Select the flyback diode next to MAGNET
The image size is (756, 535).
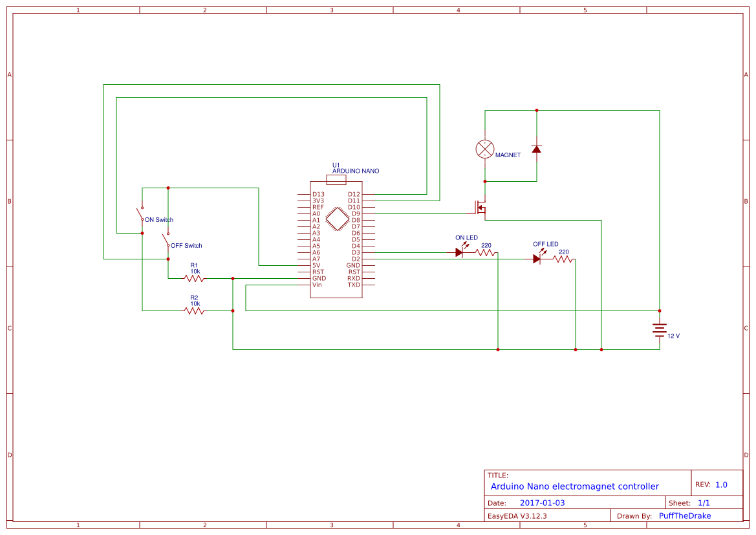coord(535,149)
